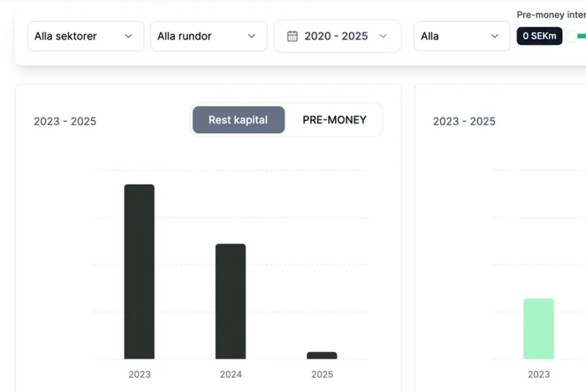
Task: Click the 2025 axis label under the chart
Action: point(322,374)
